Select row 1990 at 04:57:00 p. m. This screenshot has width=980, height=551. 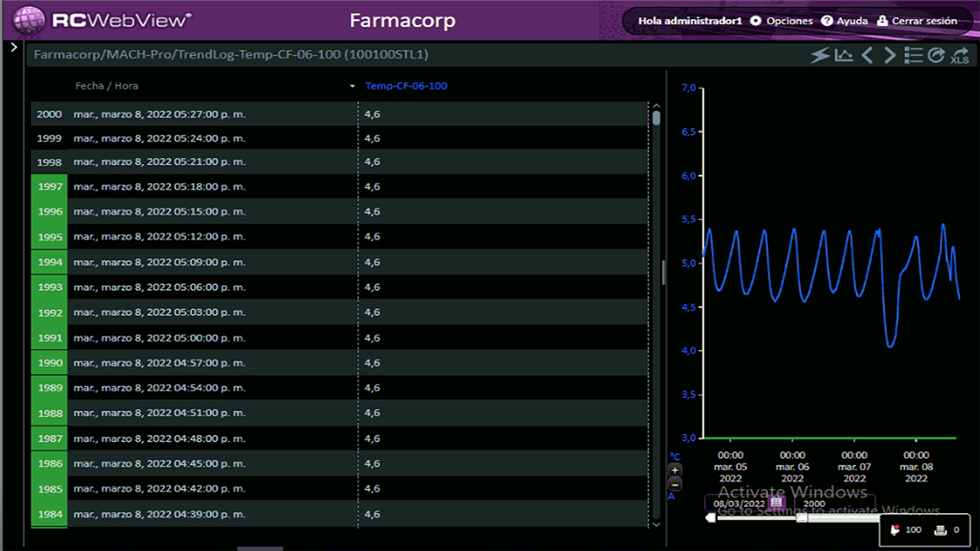(340, 363)
